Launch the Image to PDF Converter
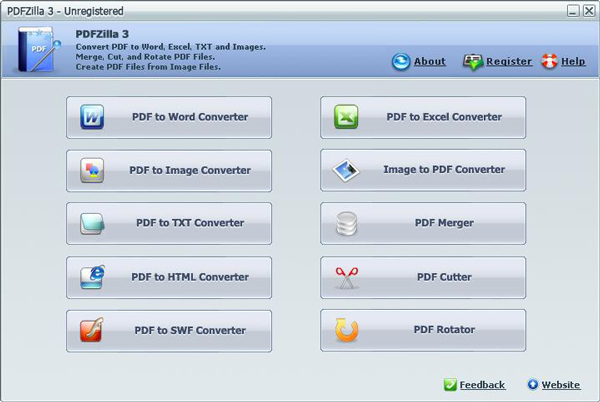This screenshot has width=600, height=402. (x=423, y=170)
